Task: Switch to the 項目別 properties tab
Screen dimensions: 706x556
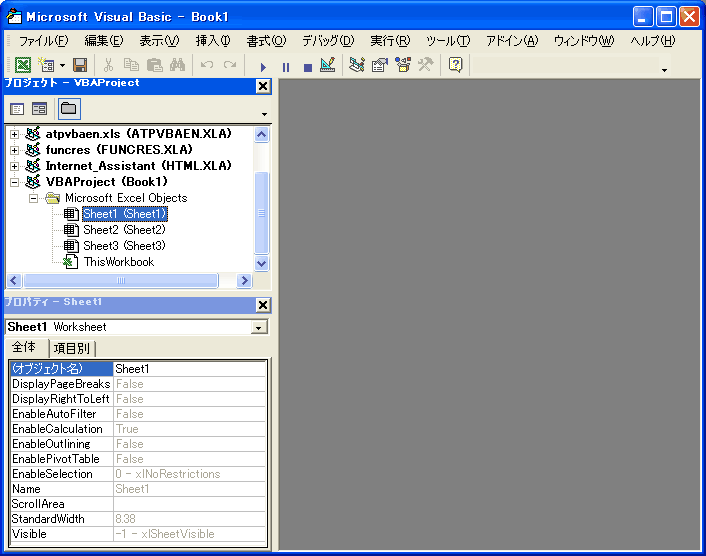Action: pyautogui.click(x=72, y=348)
